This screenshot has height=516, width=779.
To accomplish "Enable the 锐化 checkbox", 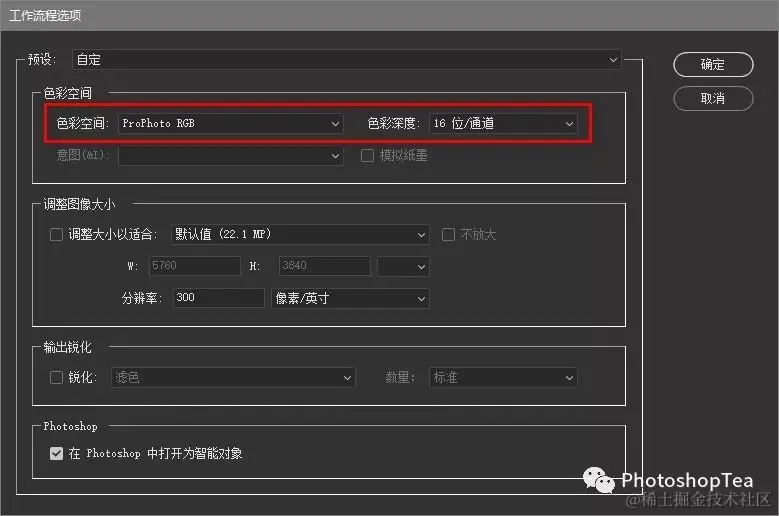I will [56, 377].
